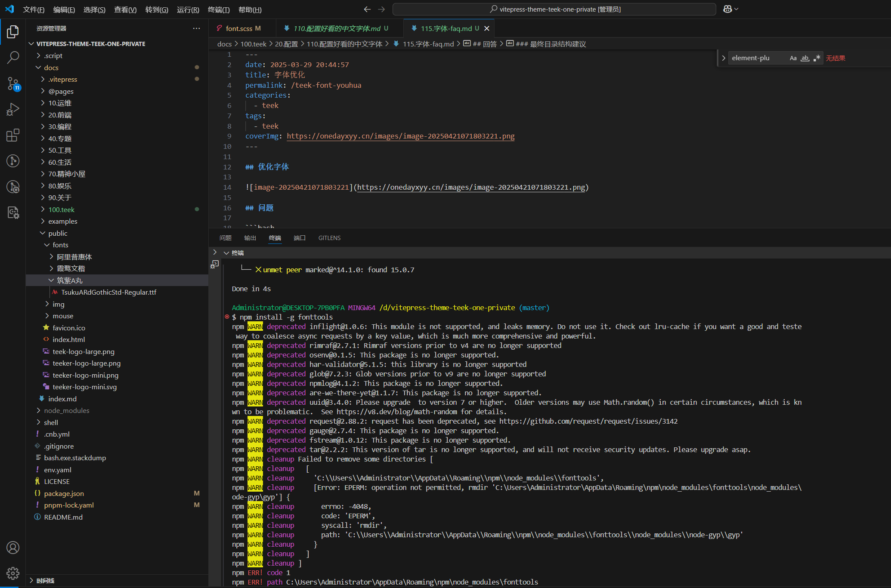Toggle Match Case in find widget
Image resolution: width=891 pixels, height=588 pixels.
pyautogui.click(x=793, y=58)
